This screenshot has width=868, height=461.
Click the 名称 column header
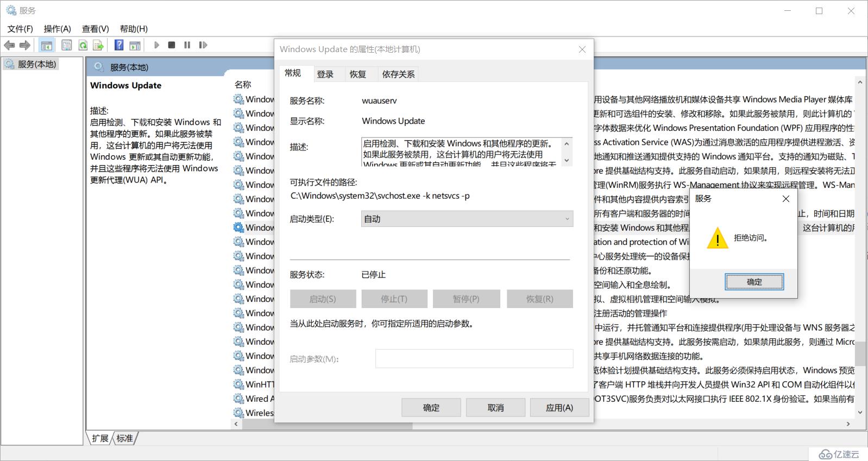[x=243, y=85]
